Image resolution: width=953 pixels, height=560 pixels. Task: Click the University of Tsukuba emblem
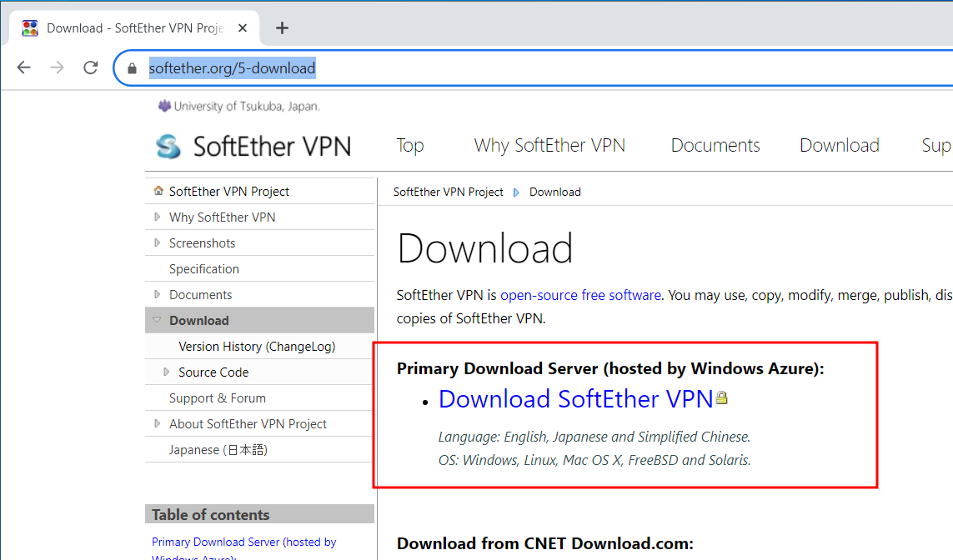164,106
